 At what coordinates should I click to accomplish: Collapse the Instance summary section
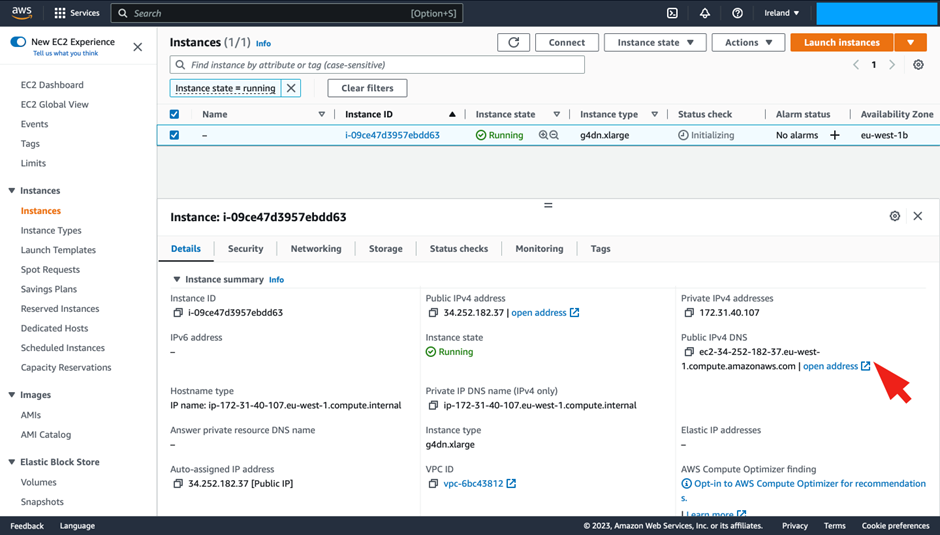point(176,279)
